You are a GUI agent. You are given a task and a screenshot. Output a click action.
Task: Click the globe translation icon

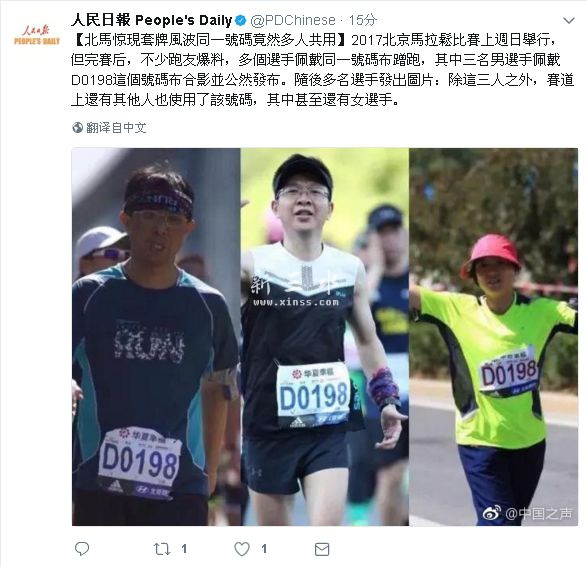click(x=77, y=128)
